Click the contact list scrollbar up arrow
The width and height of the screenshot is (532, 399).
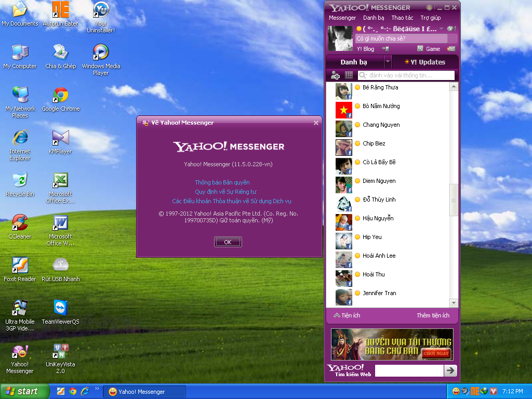click(453, 87)
